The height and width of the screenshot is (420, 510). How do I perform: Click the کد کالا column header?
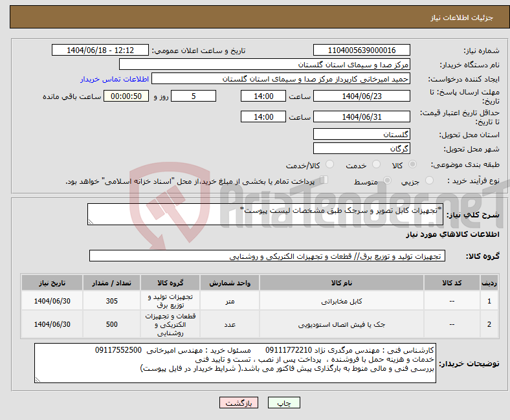coord(452,283)
